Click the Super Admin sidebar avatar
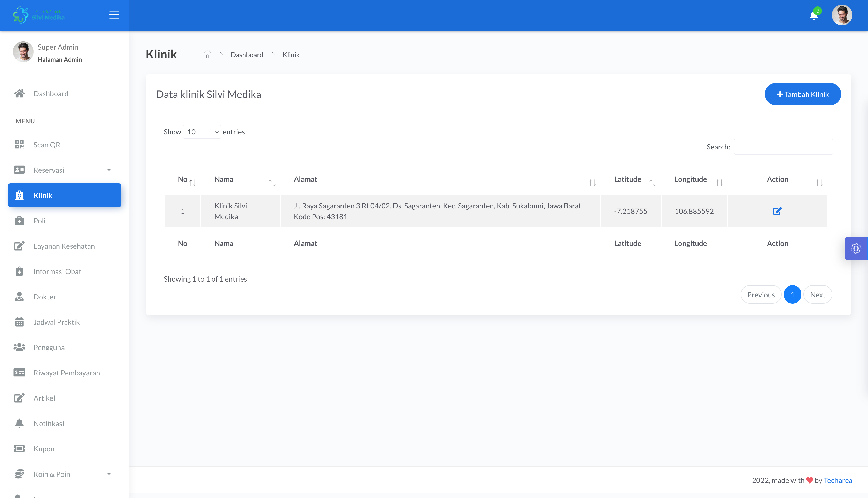The height and width of the screenshot is (498, 868). (23, 52)
